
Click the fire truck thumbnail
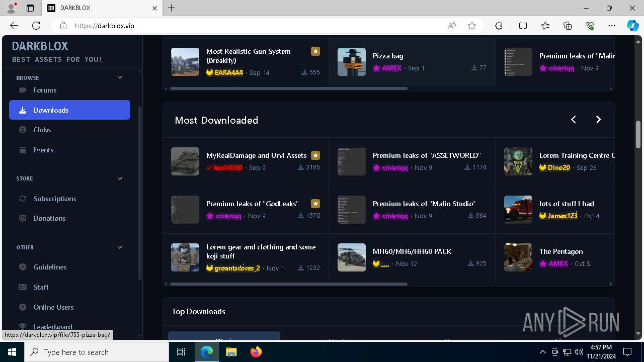(x=518, y=210)
